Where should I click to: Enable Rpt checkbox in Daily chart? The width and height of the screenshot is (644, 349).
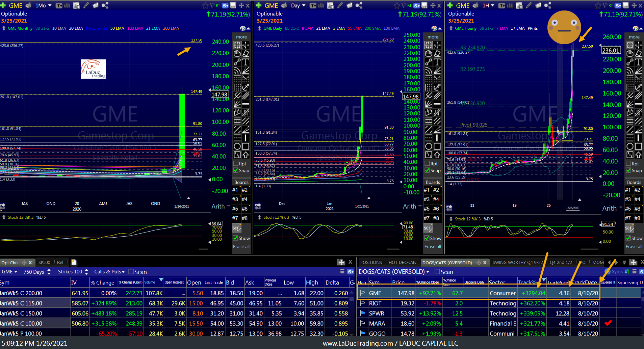[428, 164]
